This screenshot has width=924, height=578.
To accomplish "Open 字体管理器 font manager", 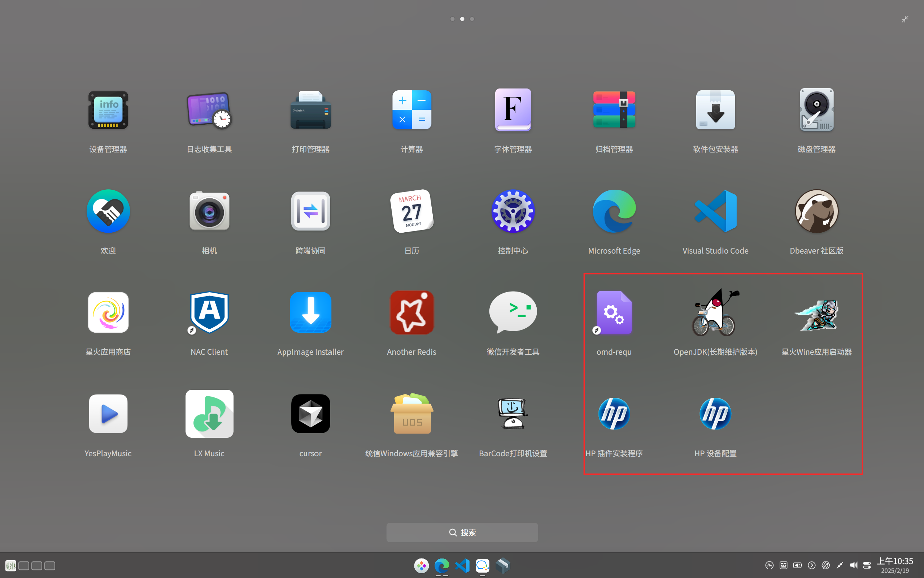I will 513,110.
